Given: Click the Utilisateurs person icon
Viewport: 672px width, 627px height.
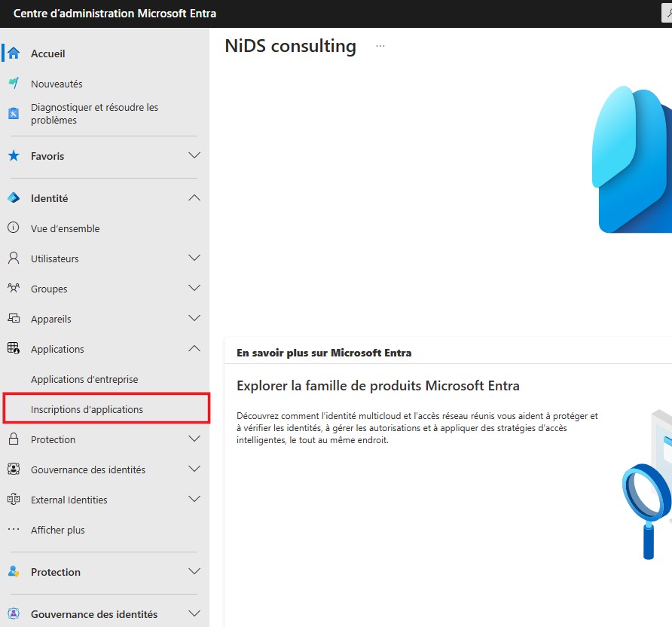Looking at the screenshot, I should pyautogui.click(x=14, y=258).
